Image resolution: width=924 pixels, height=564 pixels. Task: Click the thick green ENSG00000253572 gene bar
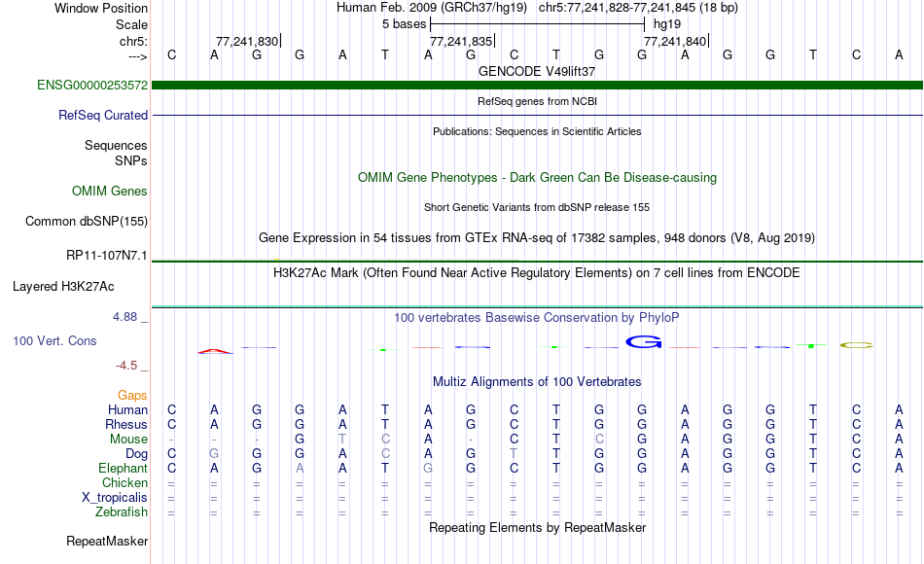(x=537, y=85)
